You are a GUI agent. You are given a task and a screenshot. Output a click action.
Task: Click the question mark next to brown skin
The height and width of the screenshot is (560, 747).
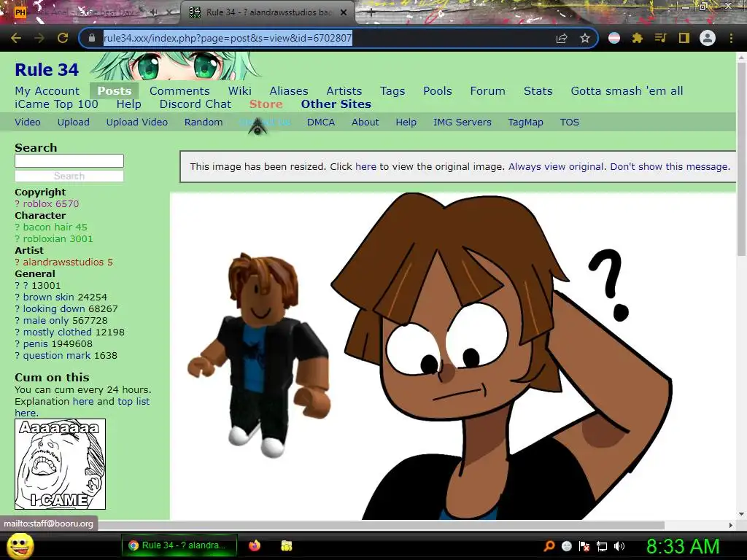(x=18, y=297)
